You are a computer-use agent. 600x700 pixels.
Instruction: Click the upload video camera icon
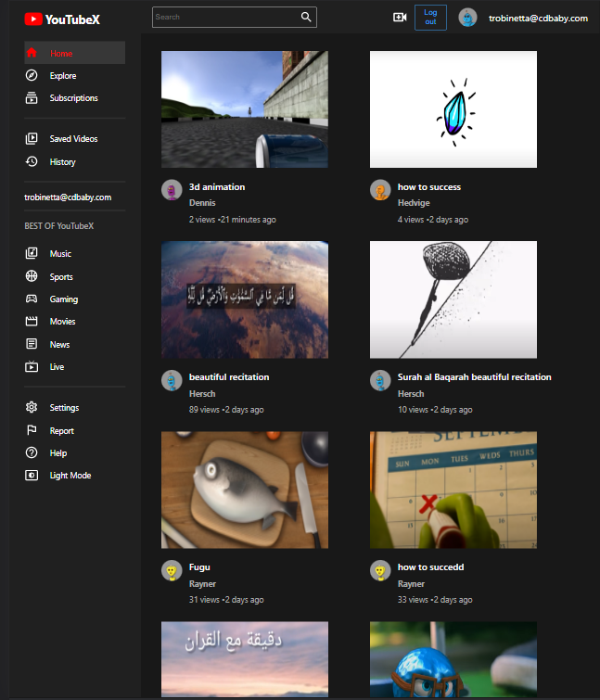tap(400, 18)
